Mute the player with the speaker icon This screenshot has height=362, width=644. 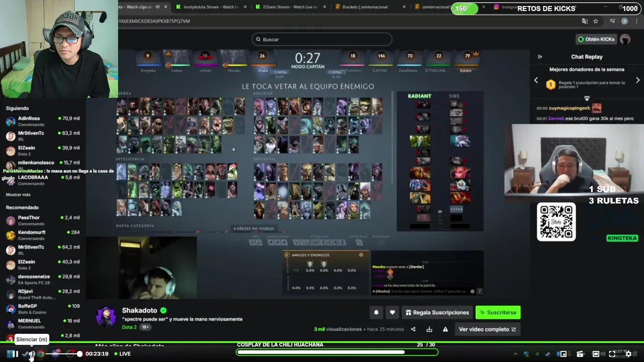pos(32,354)
